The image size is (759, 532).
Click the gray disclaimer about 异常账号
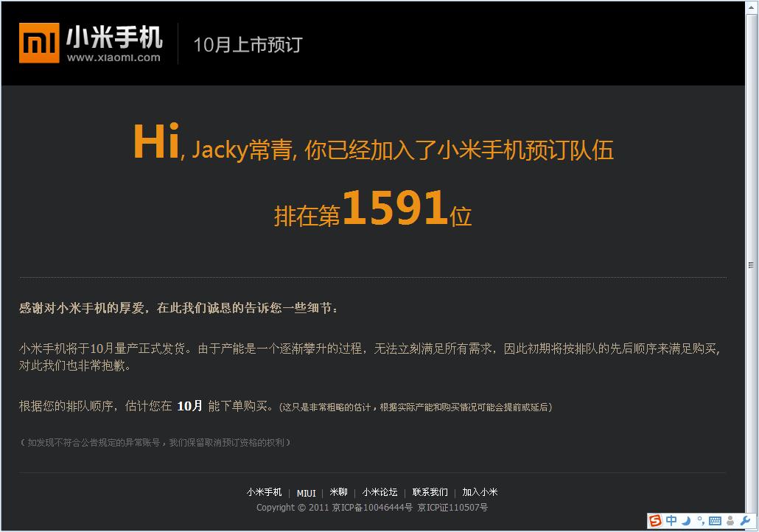coord(155,442)
